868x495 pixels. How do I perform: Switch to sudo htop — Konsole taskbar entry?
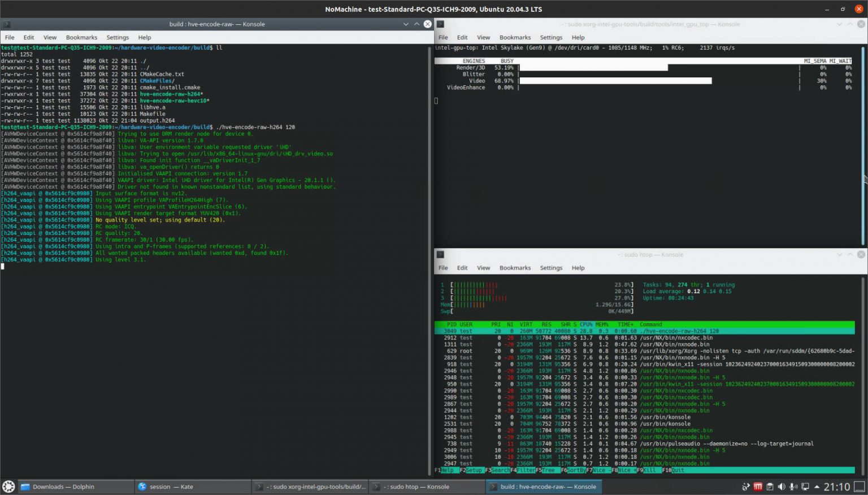pyautogui.click(x=427, y=487)
